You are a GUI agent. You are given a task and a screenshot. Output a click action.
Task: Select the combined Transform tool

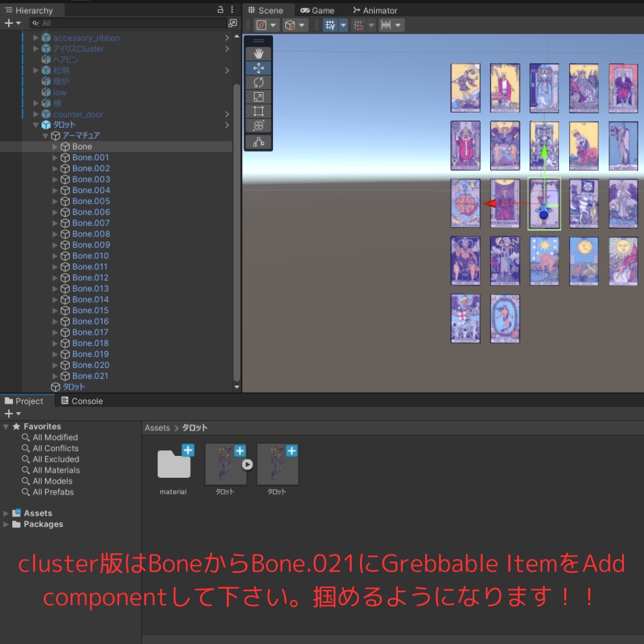click(x=258, y=125)
